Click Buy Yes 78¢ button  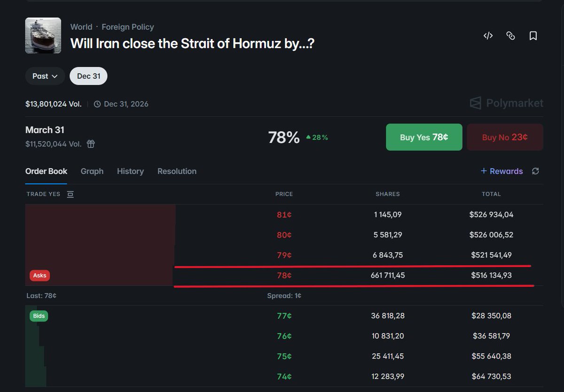[424, 137]
